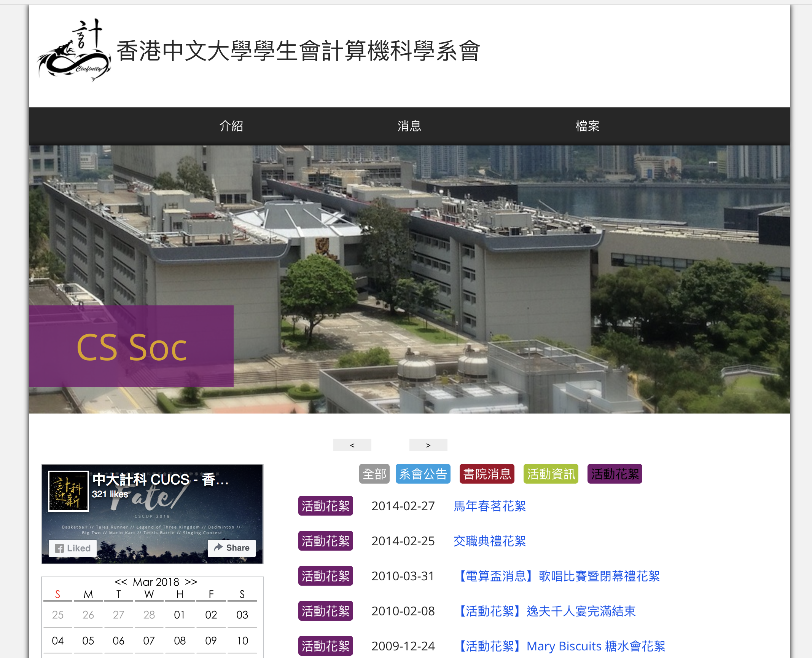Screen dimensions: 812x658
Task: Click the Facebook Liked button
Action: coord(73,548)
